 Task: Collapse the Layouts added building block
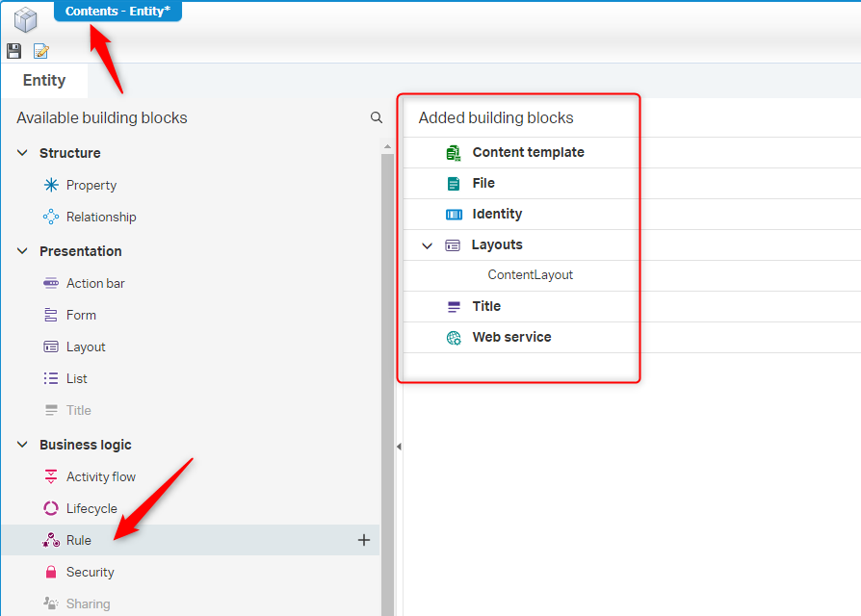(428, 245)
